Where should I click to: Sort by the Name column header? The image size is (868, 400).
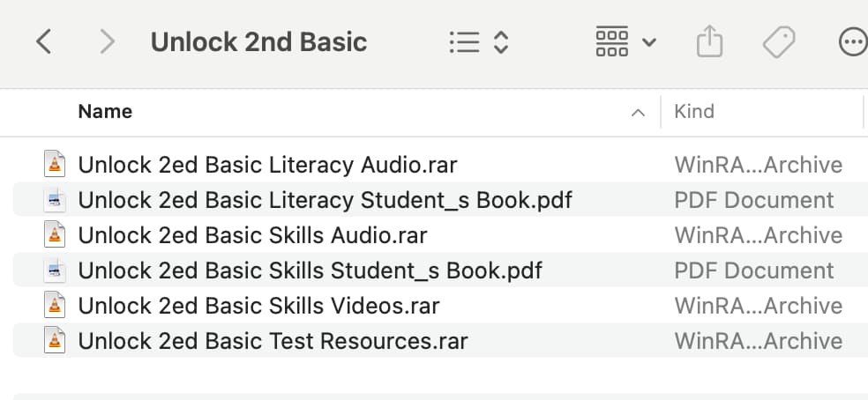tap(105, 112)
